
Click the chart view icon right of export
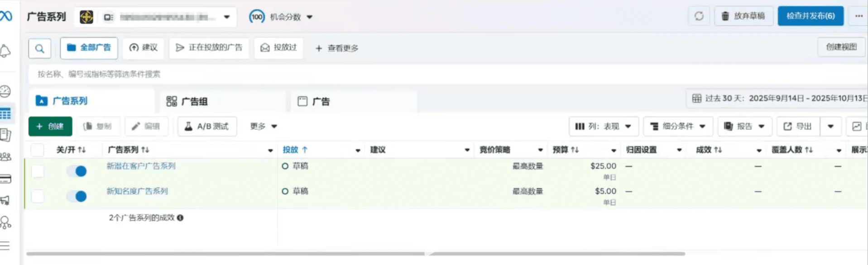coord(857,127)
